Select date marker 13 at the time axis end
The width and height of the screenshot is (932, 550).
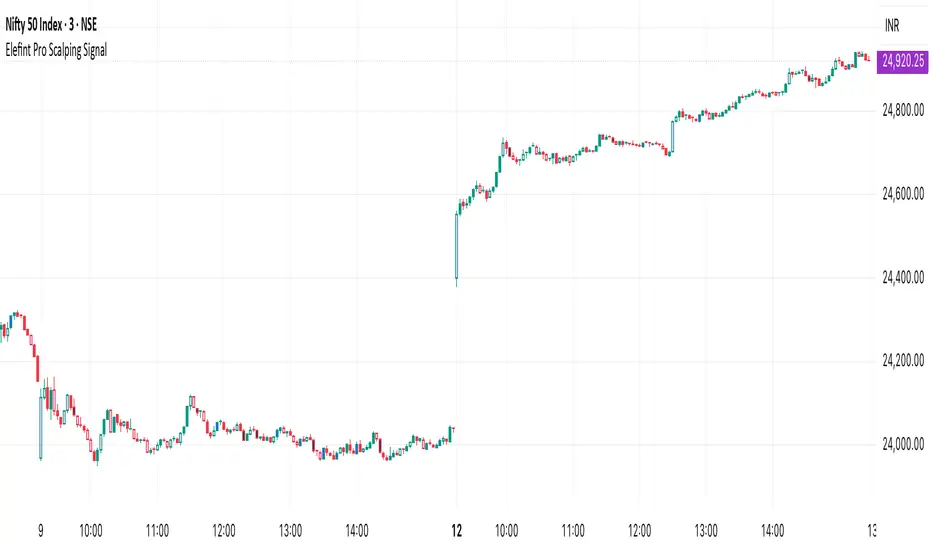tap(871, 529)
